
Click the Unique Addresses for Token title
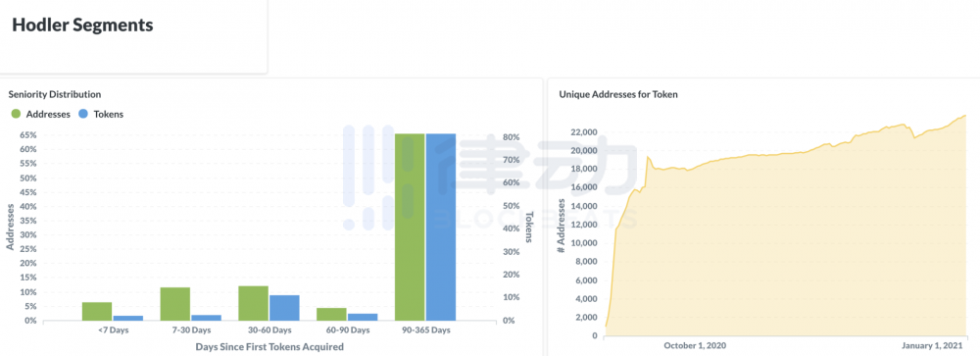click(618, 94)
